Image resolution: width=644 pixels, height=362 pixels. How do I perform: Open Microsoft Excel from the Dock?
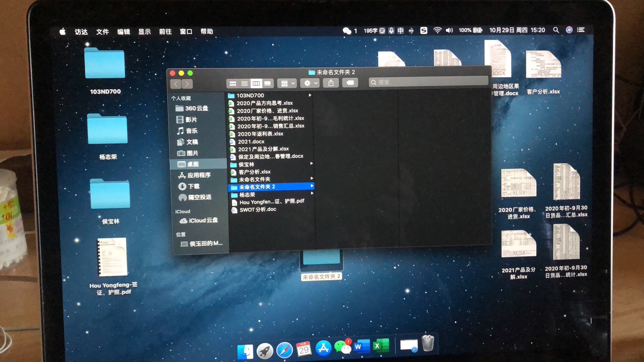381,346
